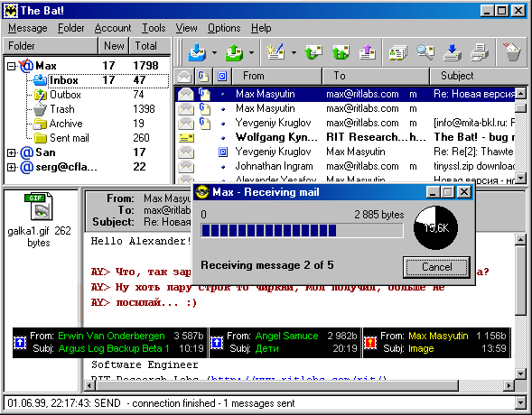Viewport: 532px width, 415px height.
Task: Click the Search messages magnifier icon
Action: click(x=425, y=51)
